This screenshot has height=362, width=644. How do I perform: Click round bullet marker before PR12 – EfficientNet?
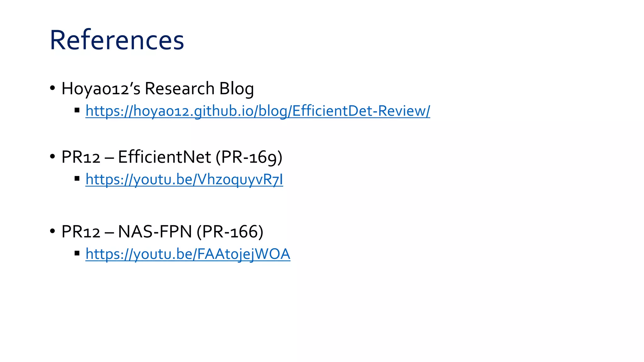tap(53, 156)
